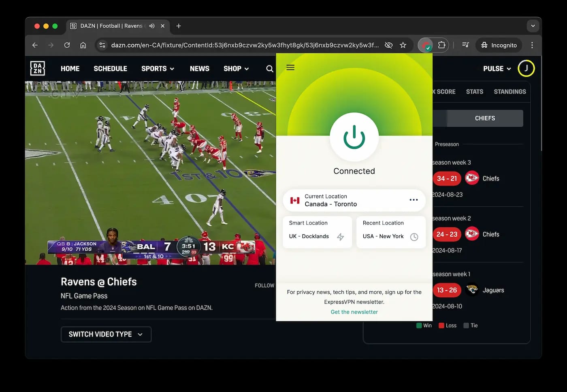Click the lightning bolt Smart Location icon

[x=341, y=237]
